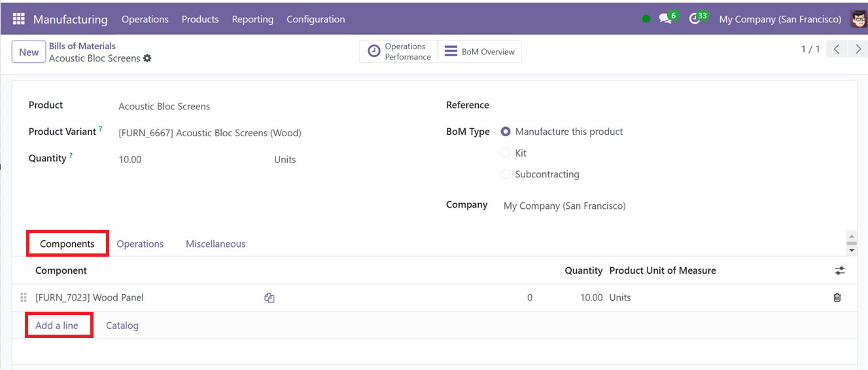868x370 pixels.
Task: Click the user avatar picture
Action: [858, 19]
